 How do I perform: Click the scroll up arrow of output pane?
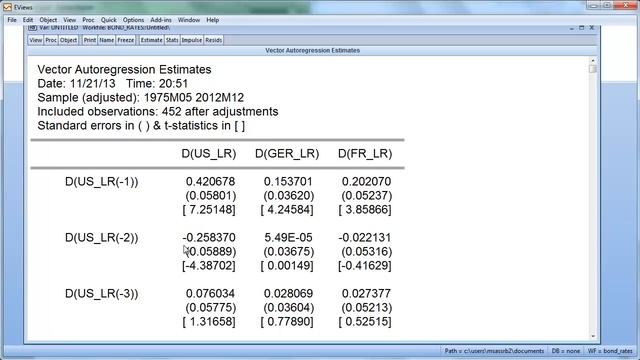593,60
